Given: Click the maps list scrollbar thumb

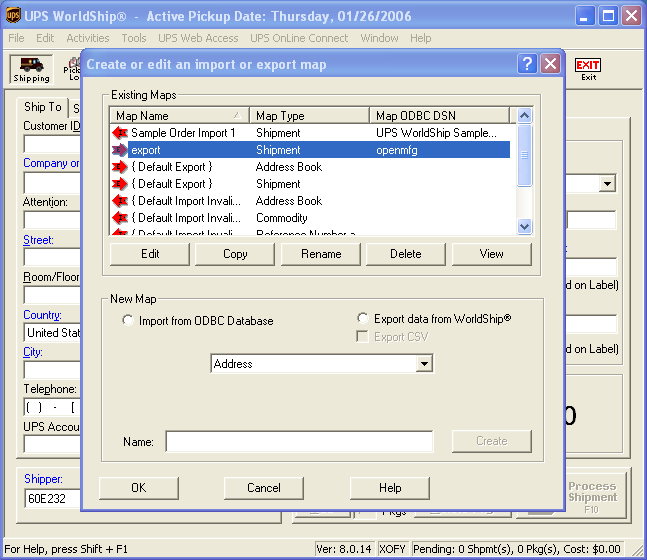Looking at the screenshot, I should (524, 155).
